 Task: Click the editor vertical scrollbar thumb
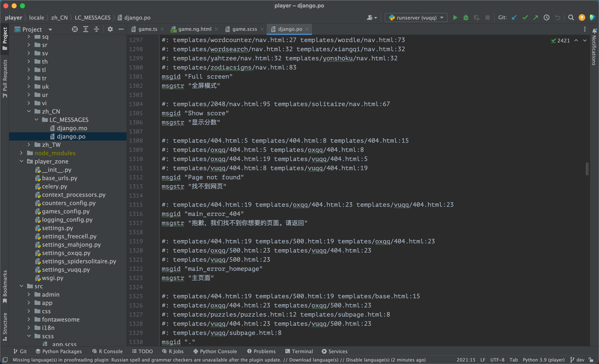click(587, 169)
